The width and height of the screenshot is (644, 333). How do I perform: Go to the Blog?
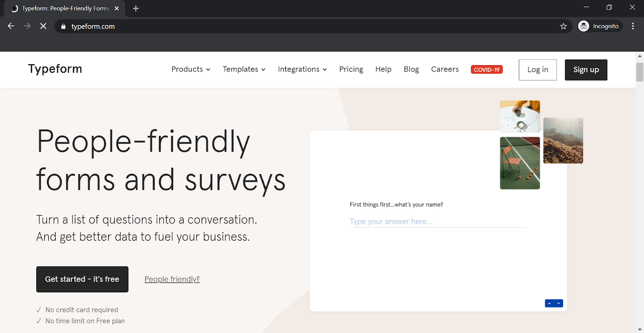coord(411,69)
